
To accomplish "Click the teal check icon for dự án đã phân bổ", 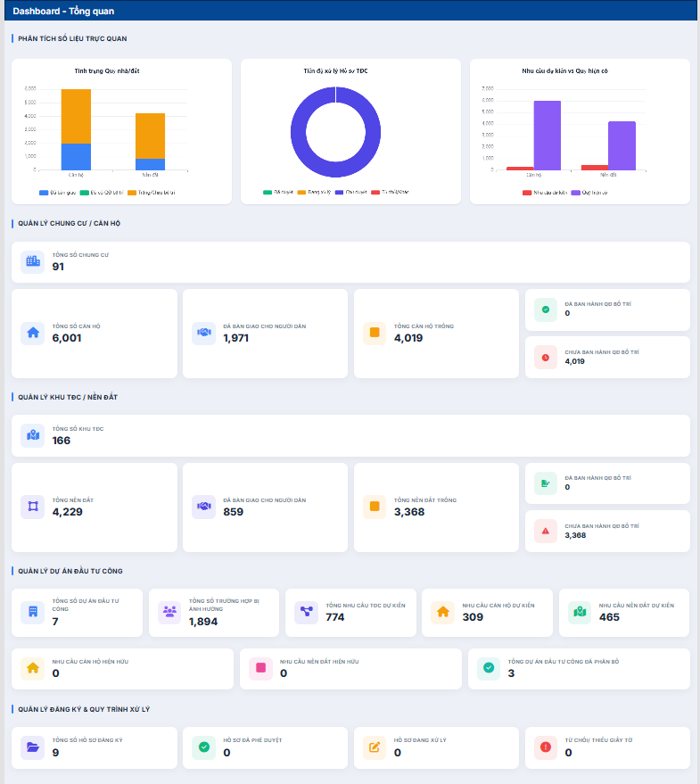I will tap(489, 668).
